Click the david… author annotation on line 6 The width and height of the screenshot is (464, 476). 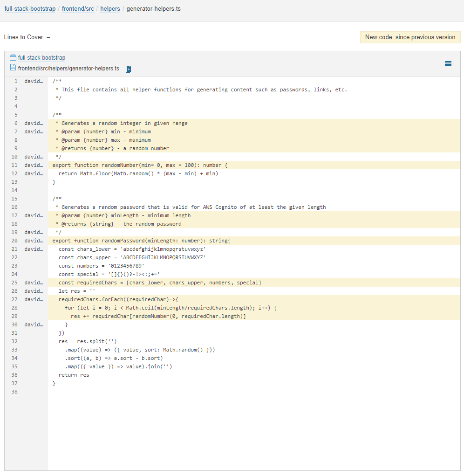coord(34,123)
